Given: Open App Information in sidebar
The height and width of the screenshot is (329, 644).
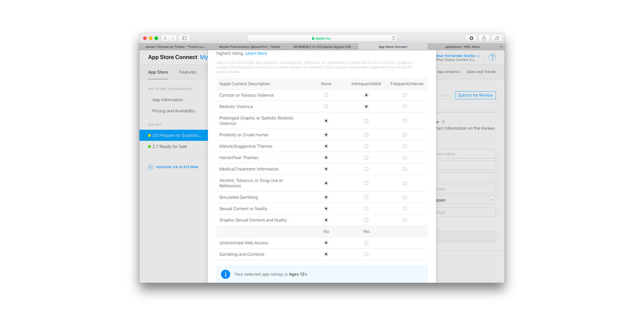Looking at the screenshot, I should 167,99.
